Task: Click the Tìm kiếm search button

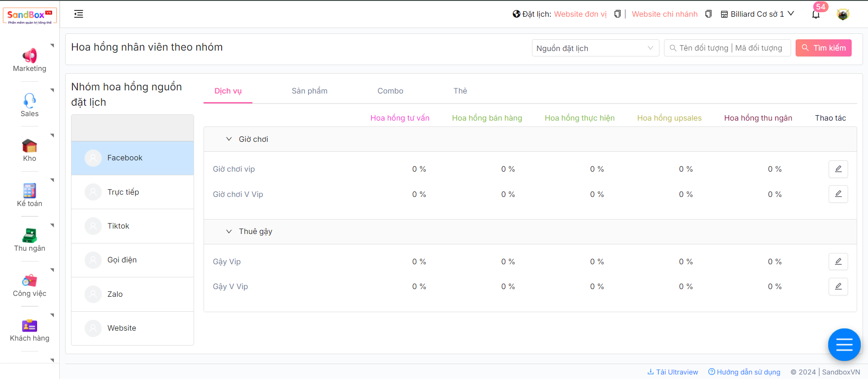Action: 823,48
